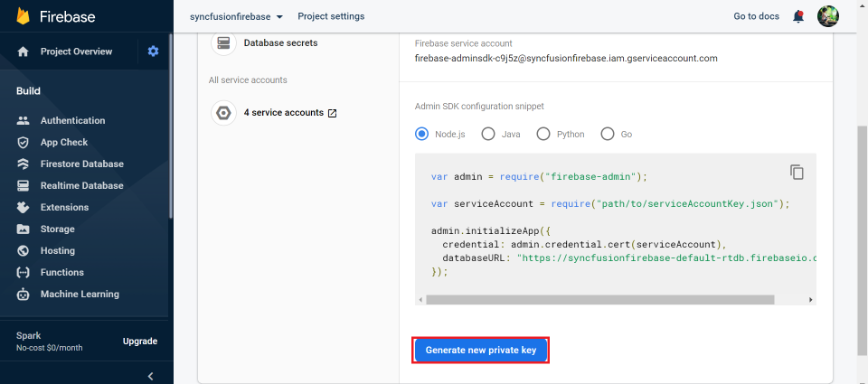The image size is (868, 384).
Task: Click the firebase-adminsdk service account email
Action: tap(566, 58)
